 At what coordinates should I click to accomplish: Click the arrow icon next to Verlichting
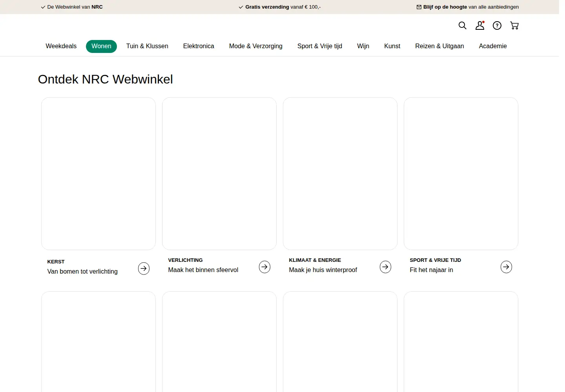point(265,267)
